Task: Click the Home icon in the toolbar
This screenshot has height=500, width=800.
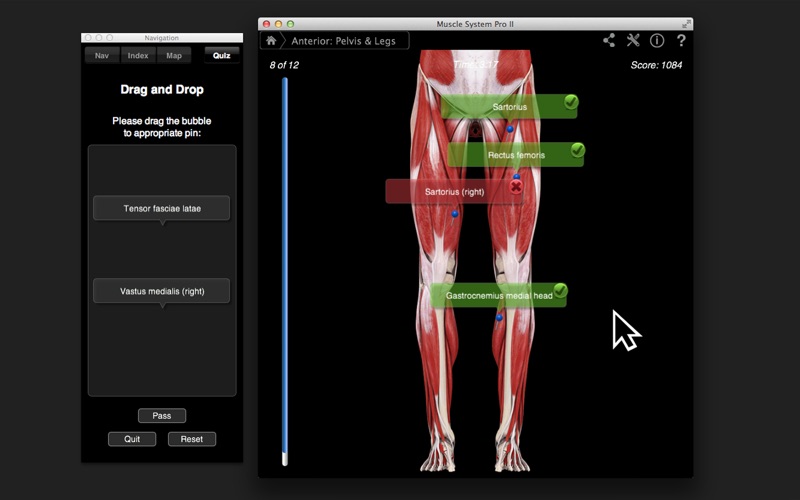Action: tap(271, 41)
